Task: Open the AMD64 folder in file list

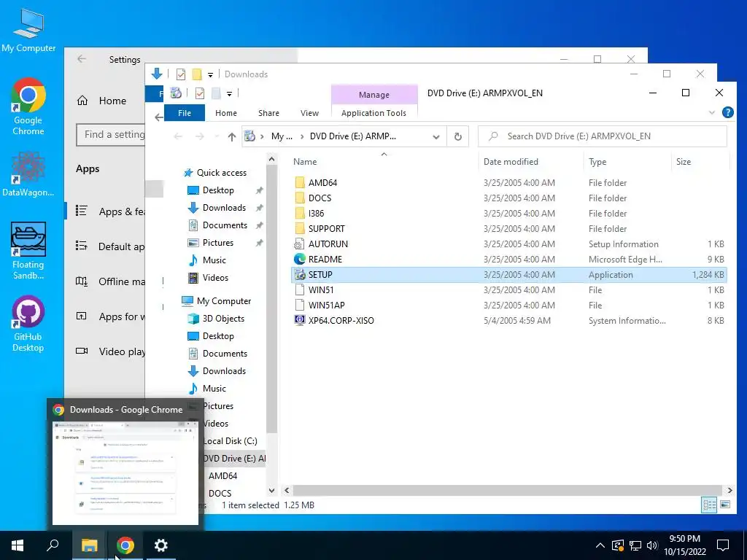Action: (322, 182)
